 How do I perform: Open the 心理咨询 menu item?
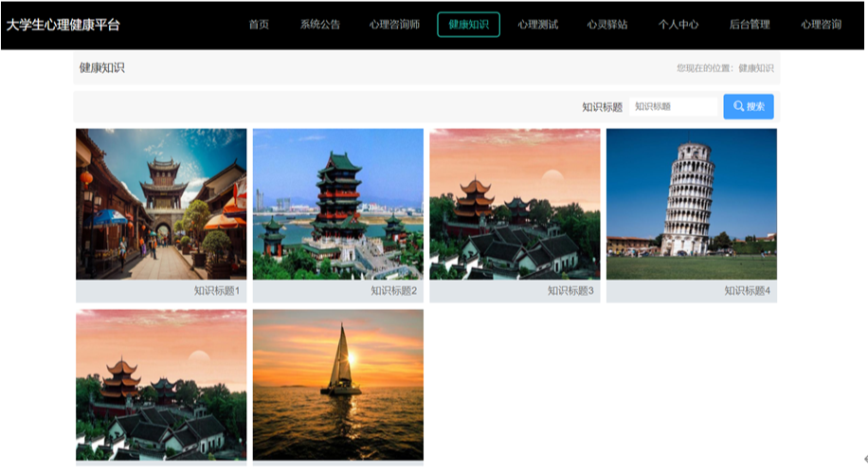point(821,25)
